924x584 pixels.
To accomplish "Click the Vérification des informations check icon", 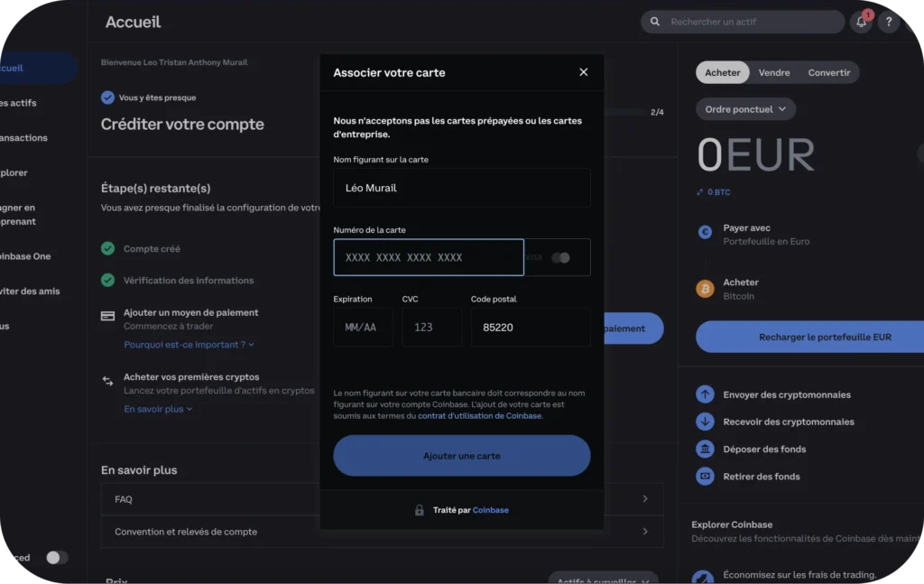I will point(107,280).
